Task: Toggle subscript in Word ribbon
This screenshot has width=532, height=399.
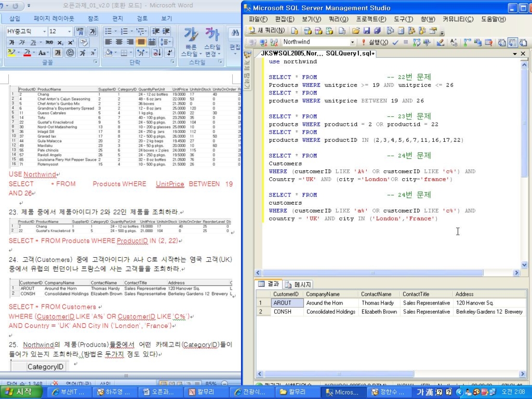Action: pyautogui.click(x=60, y=43)
